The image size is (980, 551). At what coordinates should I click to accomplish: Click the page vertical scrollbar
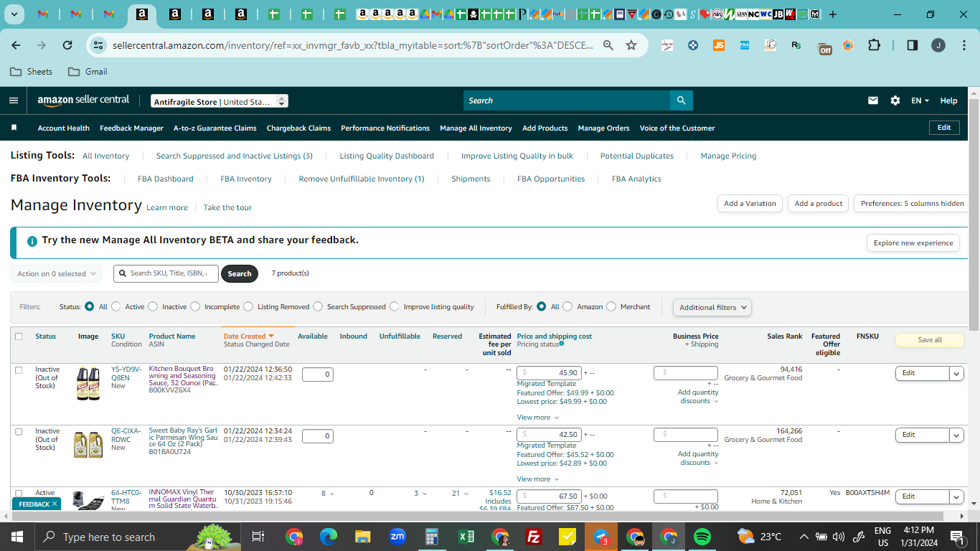974,215
